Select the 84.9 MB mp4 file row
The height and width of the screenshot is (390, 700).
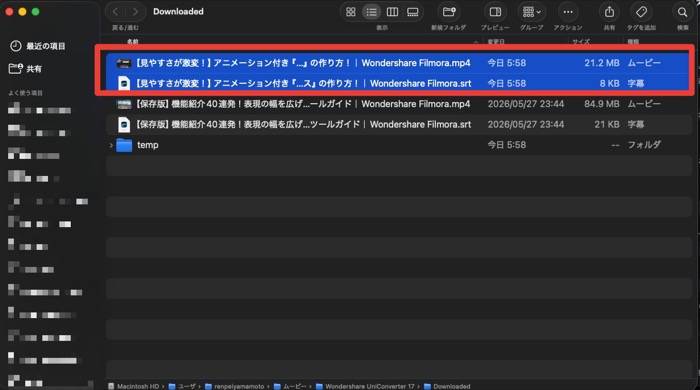pos(399,104)
